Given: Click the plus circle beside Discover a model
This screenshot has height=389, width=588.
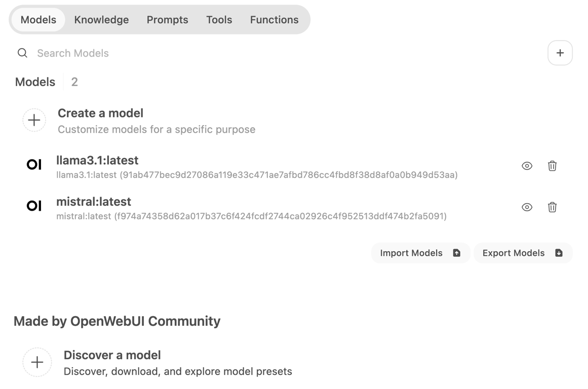Looking at the screenshot, I should click(x=37, y=362).
